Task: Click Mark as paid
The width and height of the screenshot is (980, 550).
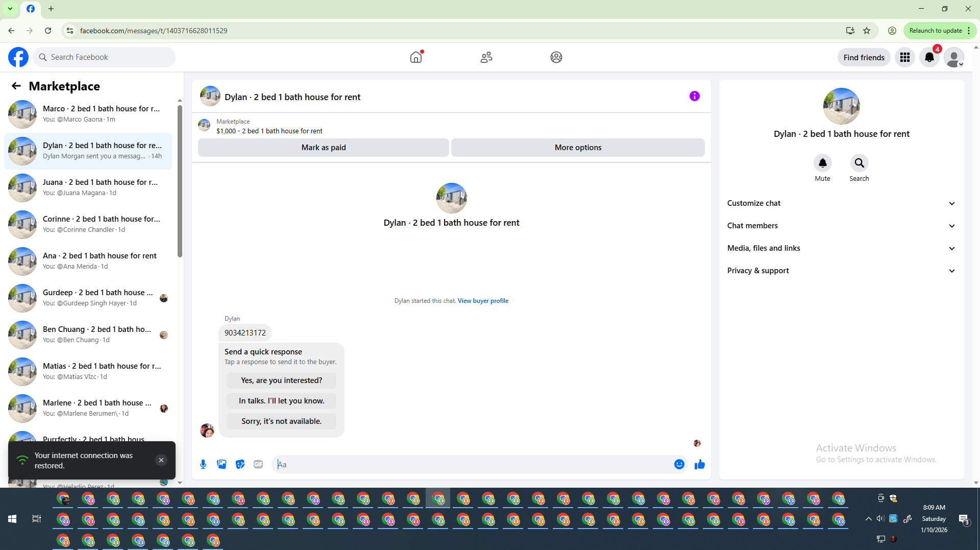Action: 324,148
